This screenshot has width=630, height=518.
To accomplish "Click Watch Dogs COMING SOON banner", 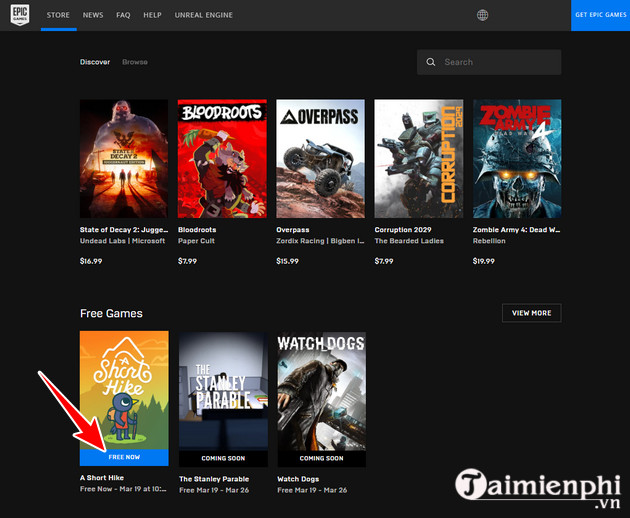I will tap(321, 459).
